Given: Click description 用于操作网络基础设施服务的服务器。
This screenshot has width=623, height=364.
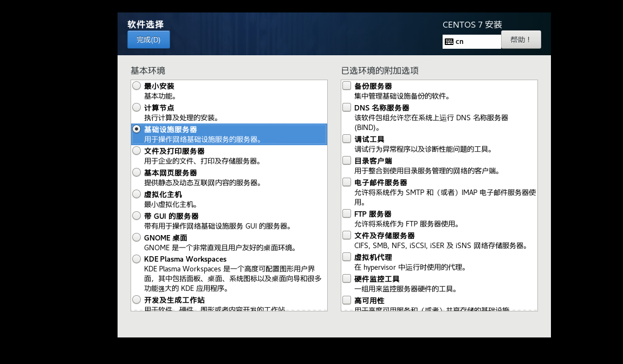Looking at the screenshot, I should pyautogui.click(x=204, y=140).
